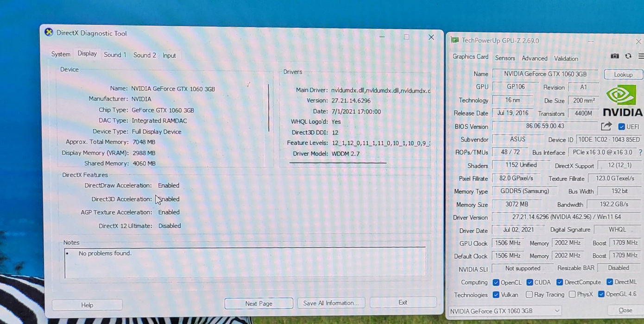Click the driver Version 27.21.14.6296 value
This screenshot has height=324, width=644.
tap(351, 100)
